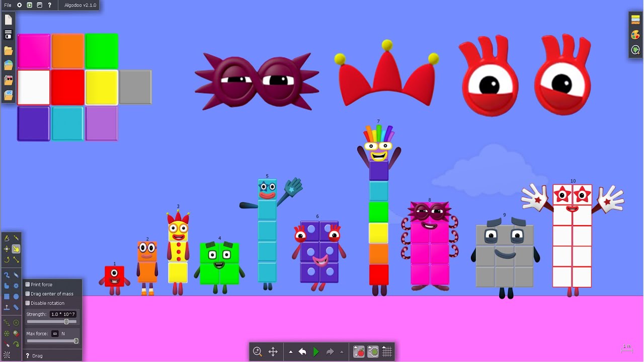Viewport: 644px width, 362px height.
Task: Toggle gravity with the apple icon
Action: (x=359, y=352)
